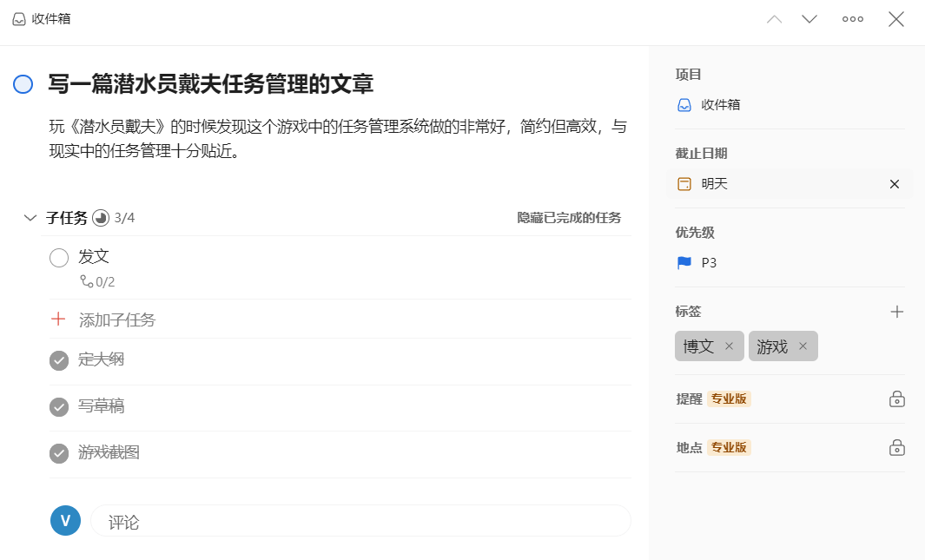Viewport: 925px width, 560px height.
Task: Click the 截止日期 section heading
Action: tap(702, 154)
